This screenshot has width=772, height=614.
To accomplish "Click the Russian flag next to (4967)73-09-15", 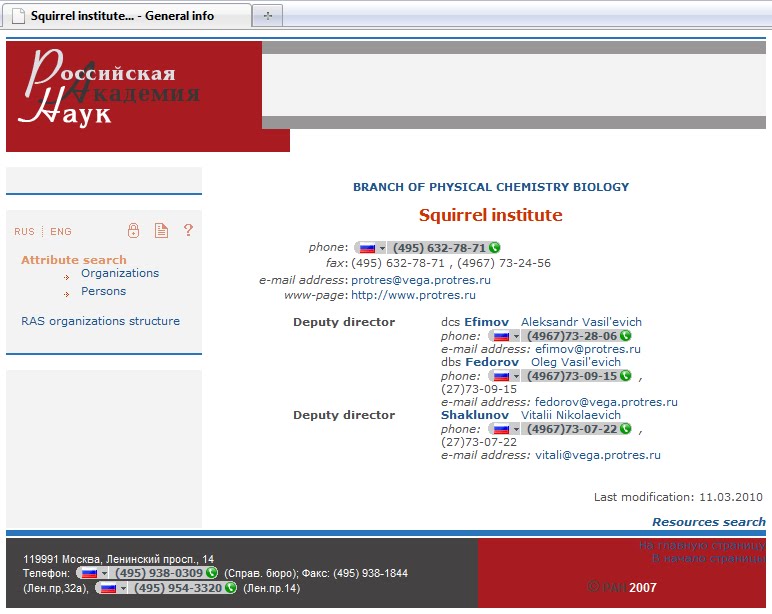I will pos(501,376).
